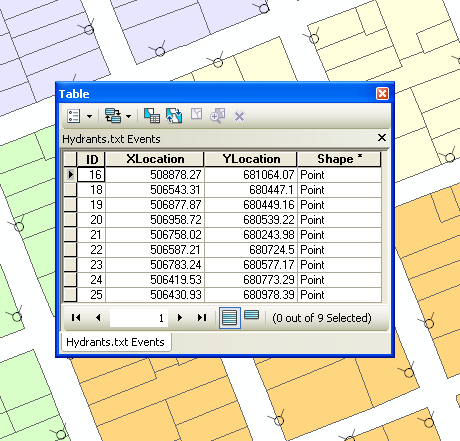
Task: Select the row with ID 21
Action: 222,235
